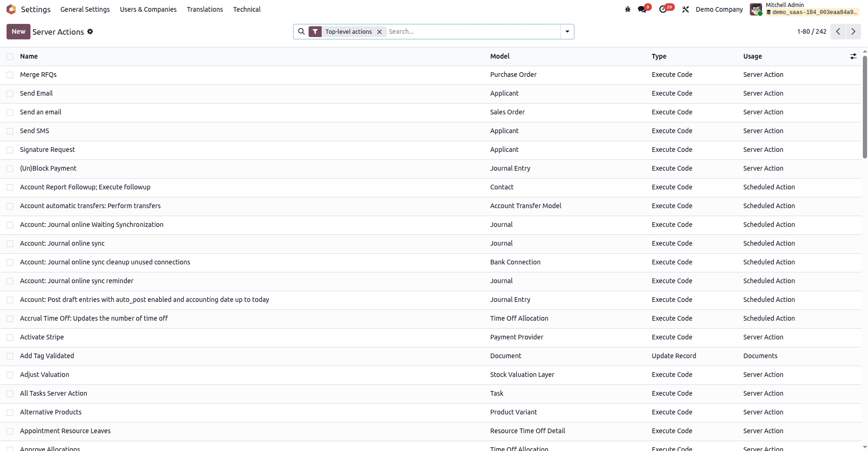Open the activities clock icon
The width and height of the screenshot is (868, 451).
tap(663, 9)
